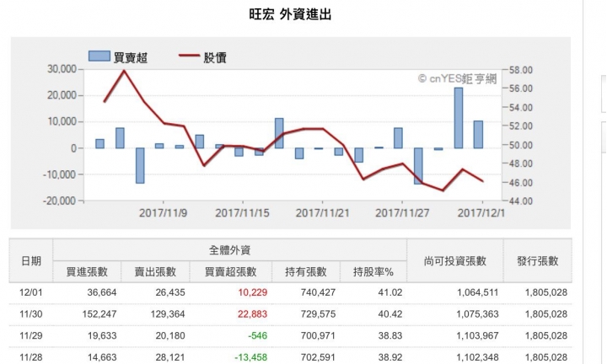Click the investable value 1,064,511
Screen dimensions: 607x364
(x=478, y=292)
